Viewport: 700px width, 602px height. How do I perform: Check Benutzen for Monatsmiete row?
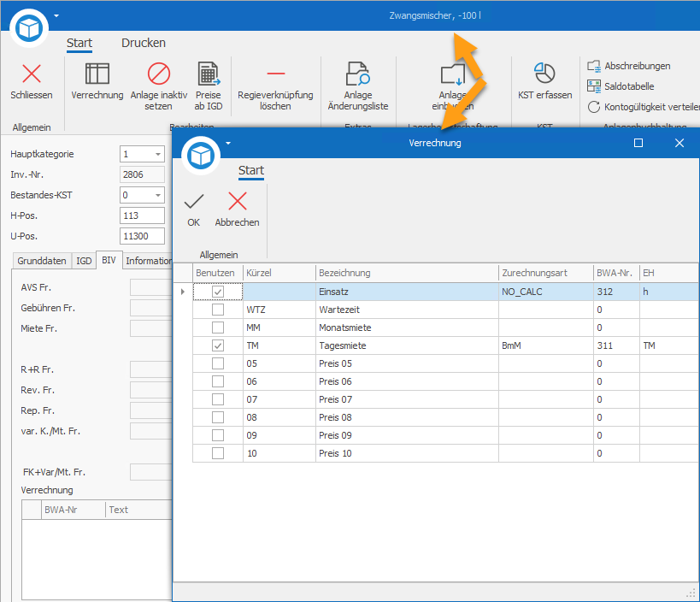(x=218, y=328)
